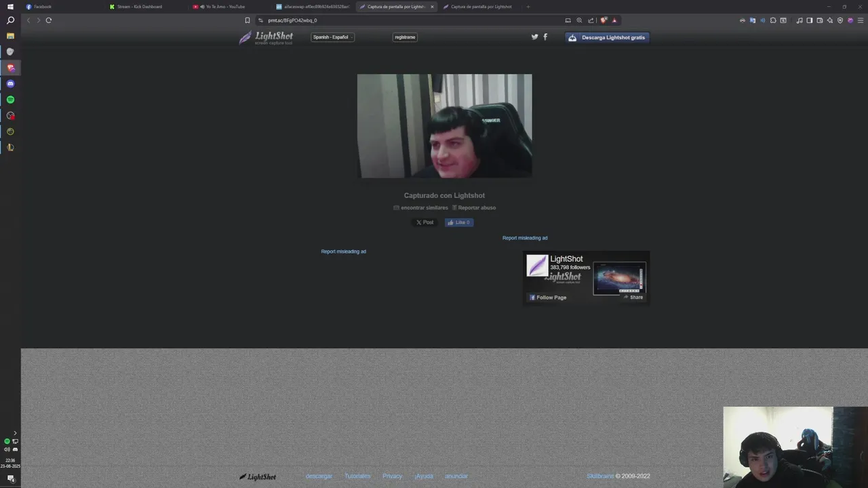Go back to the previous page
The height and width of the screenshot is (488, 868).
(x=28, y=20)
